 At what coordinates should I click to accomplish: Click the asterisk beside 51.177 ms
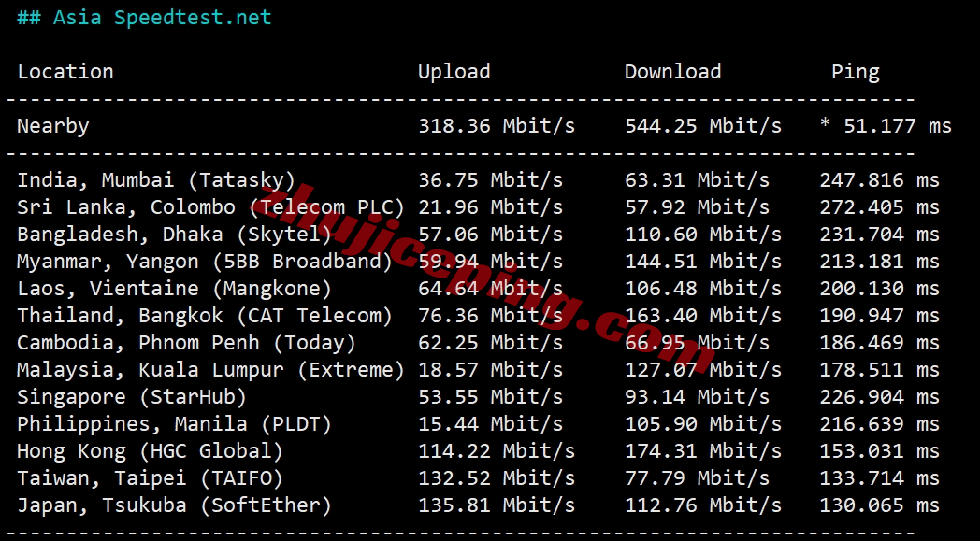[x=825, y=123]
